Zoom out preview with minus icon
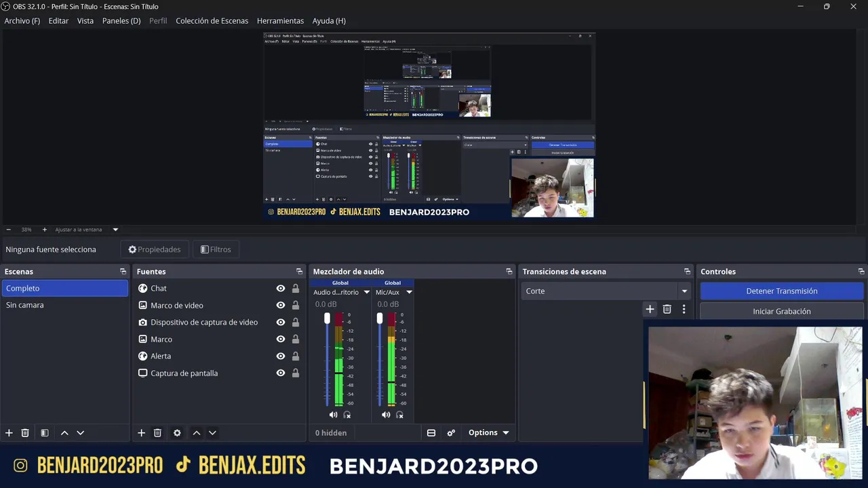Screen dimensions: 868x488 [8, 230]
